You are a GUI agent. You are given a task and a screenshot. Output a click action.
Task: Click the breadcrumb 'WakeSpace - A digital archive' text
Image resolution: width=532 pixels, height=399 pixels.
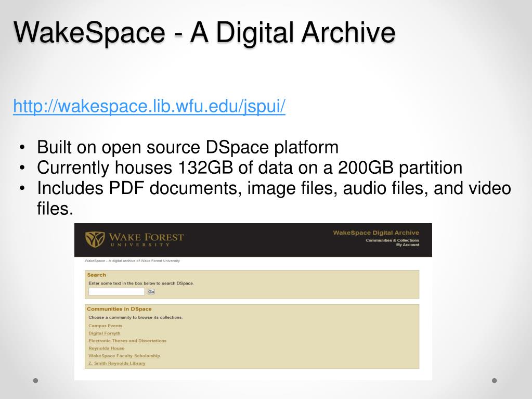132,261
